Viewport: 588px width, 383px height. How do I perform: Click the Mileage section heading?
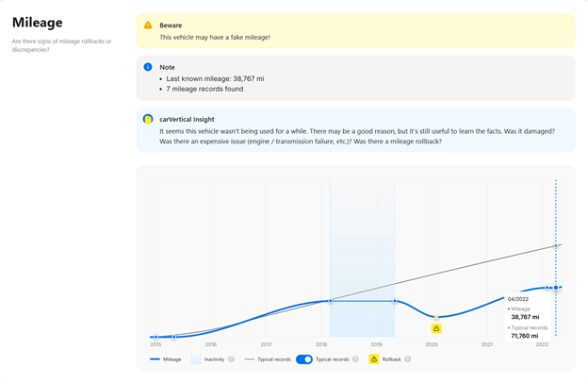point(38,23)
